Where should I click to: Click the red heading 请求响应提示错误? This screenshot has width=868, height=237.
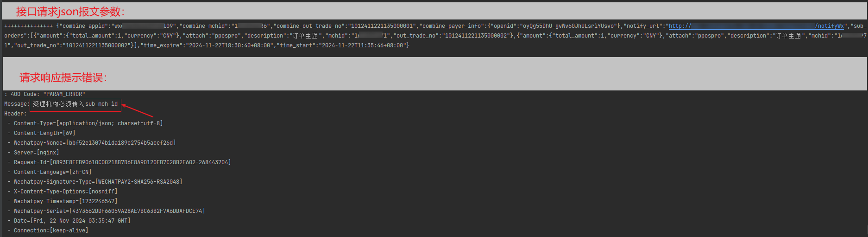pyautogui.click(x=63, y=77)
